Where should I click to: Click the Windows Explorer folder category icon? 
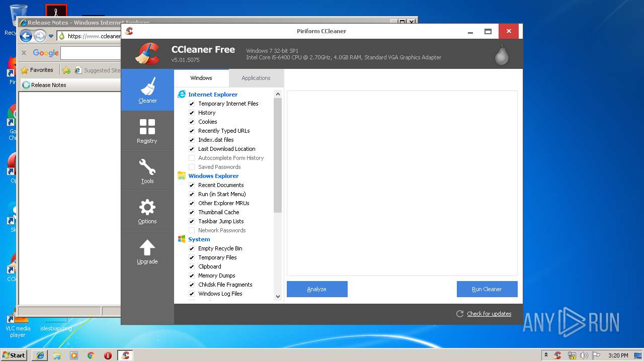(182, 175)
